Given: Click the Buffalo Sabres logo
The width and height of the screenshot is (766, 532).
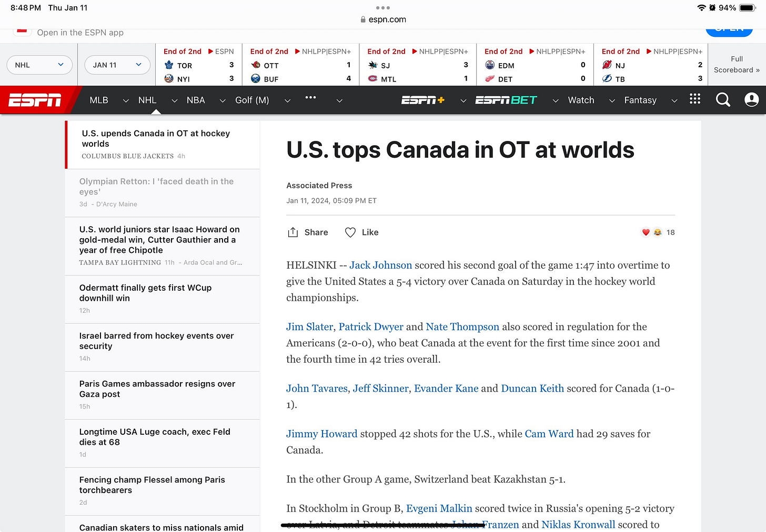Looking at the screenshot, I should tap(256, 78).
